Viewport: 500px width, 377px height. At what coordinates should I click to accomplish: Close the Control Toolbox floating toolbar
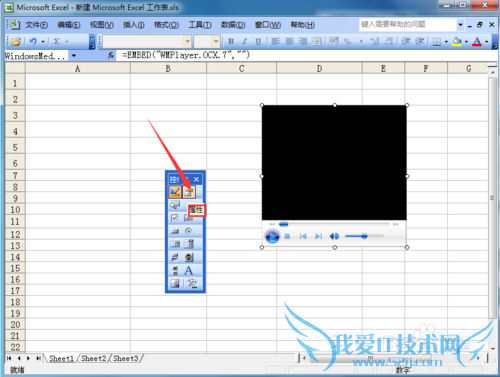(x=196, y=179)
